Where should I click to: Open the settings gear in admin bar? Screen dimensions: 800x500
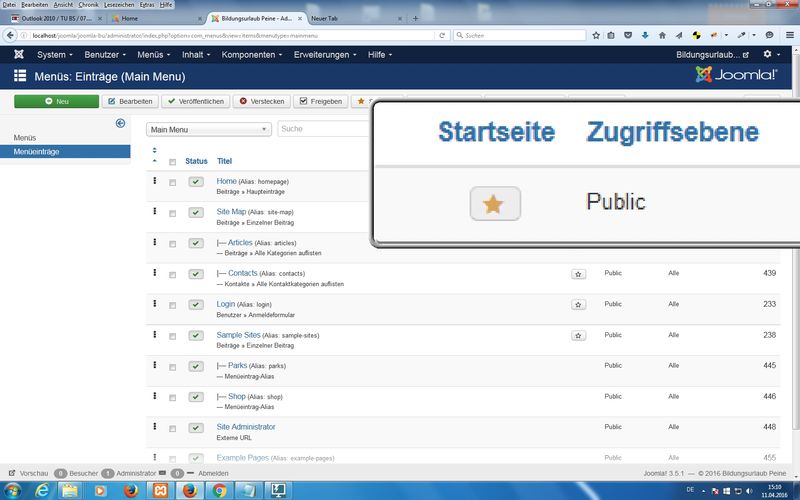tap(768, 54)
